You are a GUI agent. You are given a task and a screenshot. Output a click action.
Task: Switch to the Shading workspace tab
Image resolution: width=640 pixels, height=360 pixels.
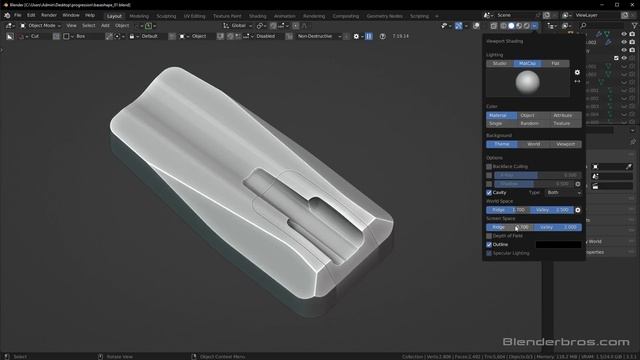point(258,16)
